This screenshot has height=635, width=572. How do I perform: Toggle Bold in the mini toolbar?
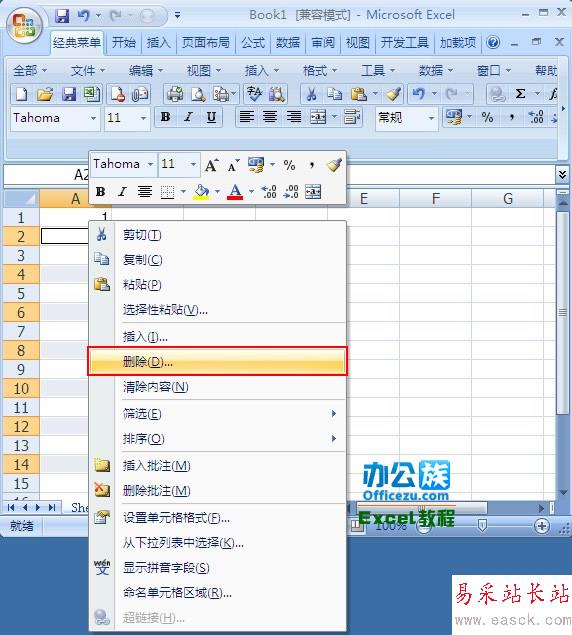point(100,192)
